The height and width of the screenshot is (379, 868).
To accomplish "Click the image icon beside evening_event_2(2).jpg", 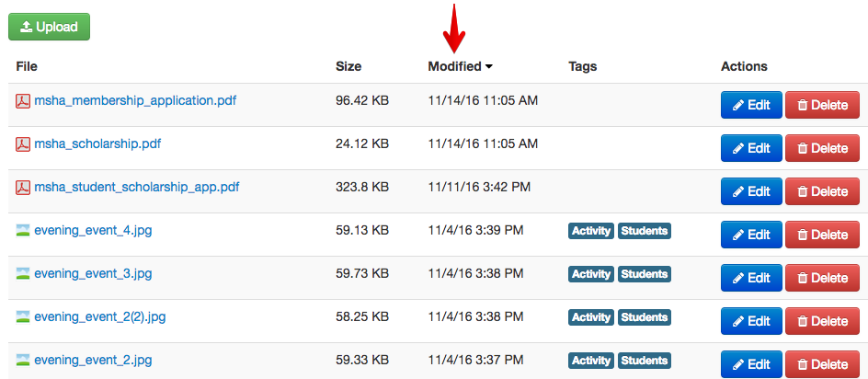I will click(24, 317).
